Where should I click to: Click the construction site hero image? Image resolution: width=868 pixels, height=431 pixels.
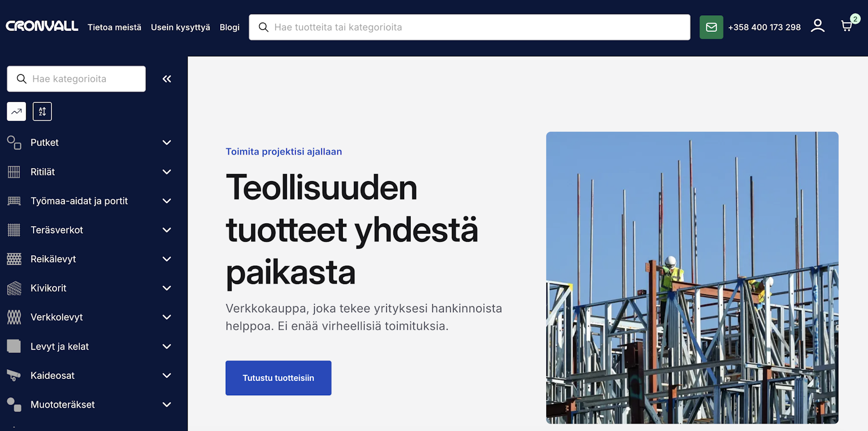click(x=692, y=278)
